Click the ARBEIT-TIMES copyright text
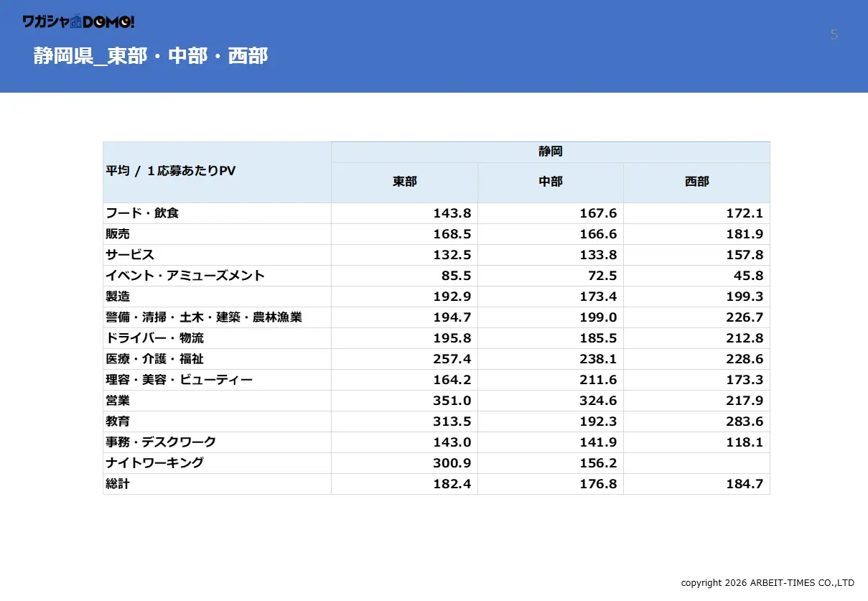The image size is (868, 601). (x=767, y=583)
